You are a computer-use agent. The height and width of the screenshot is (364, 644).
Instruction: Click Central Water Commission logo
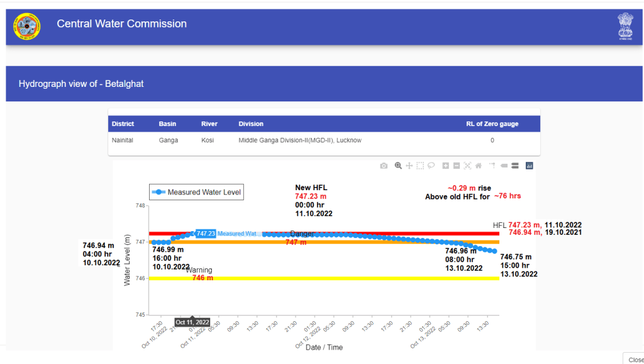pos(27,26)
